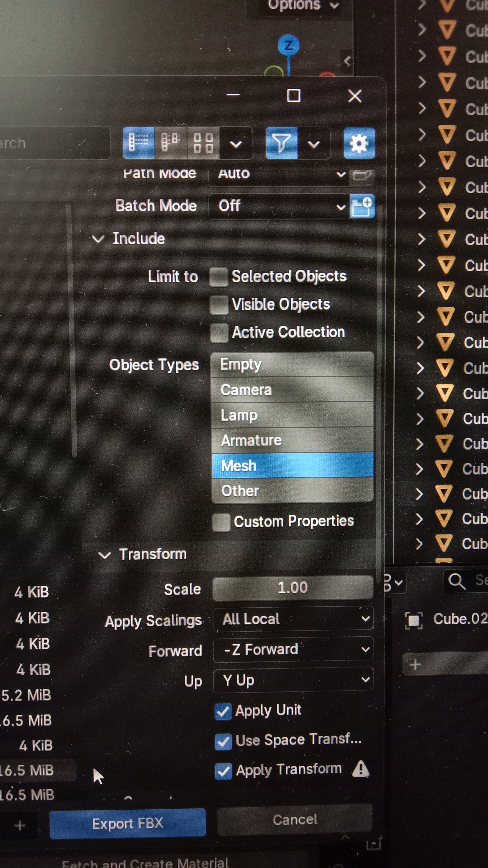Open the Forward axis -Z Forward dropdown
This screenshot has height=868, width=488.
click(x=293, y=649)
